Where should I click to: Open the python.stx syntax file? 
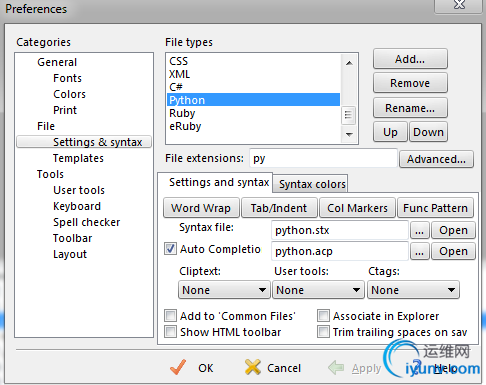click(x=453, y=230)
